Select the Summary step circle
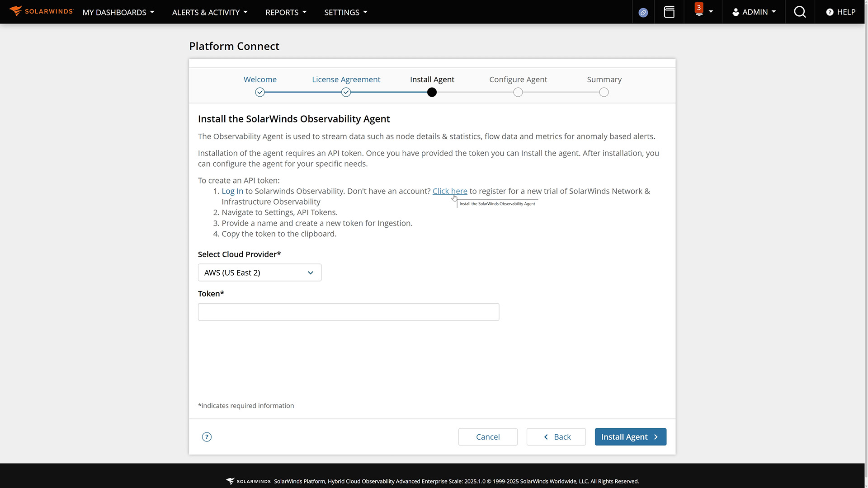The width and height of the screenshot is (868, 488). (604, 92)
